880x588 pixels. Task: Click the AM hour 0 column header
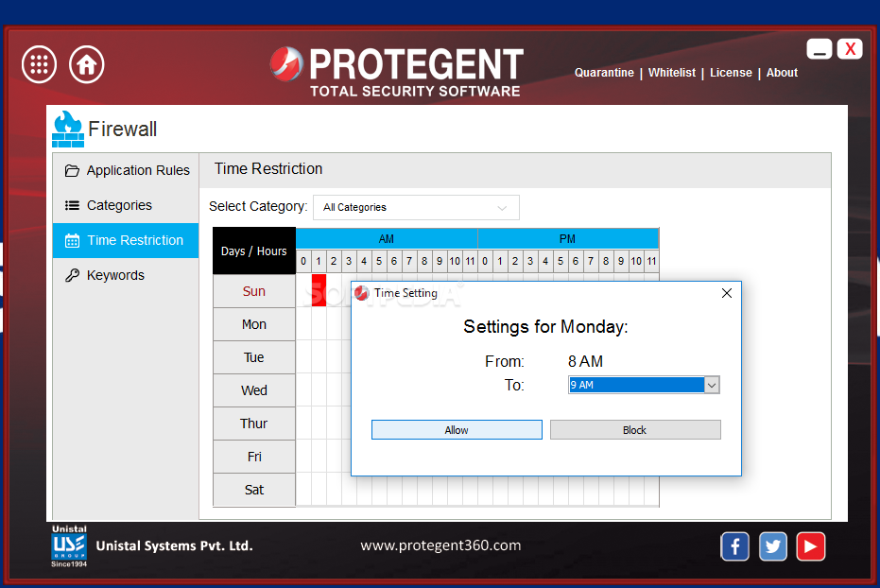(x=303, y=261)
